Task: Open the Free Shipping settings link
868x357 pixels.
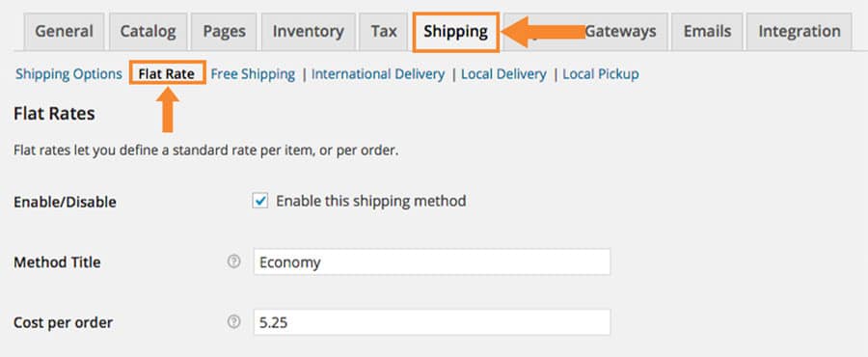Action: click(253, 74)
